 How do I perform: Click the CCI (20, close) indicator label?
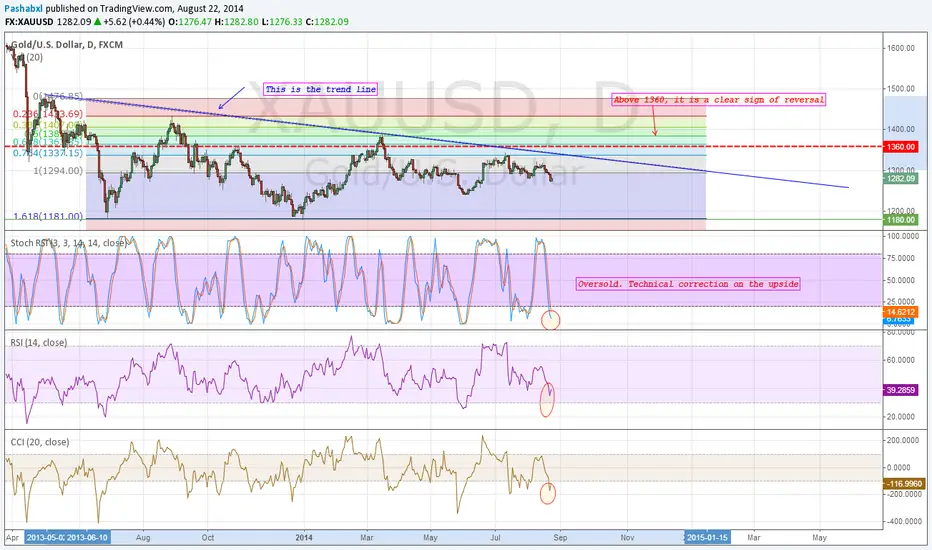40,442
